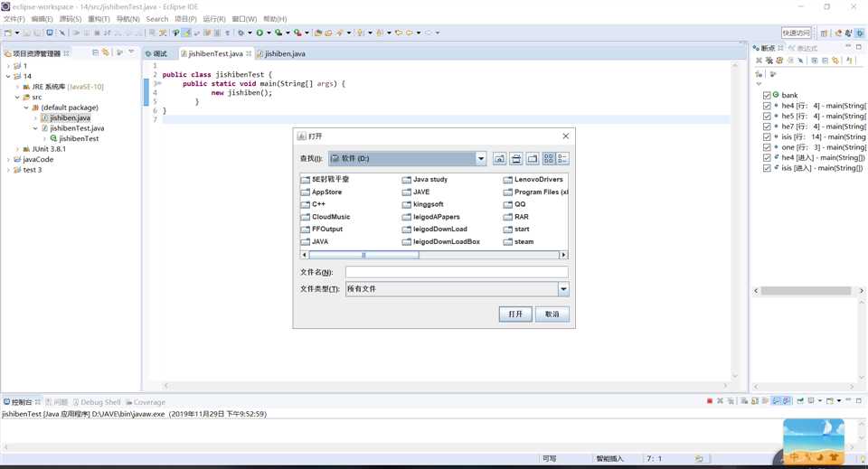868x469 pixels.
Task: Click Search flashlight icon in main toolbar
Action: 339,33
